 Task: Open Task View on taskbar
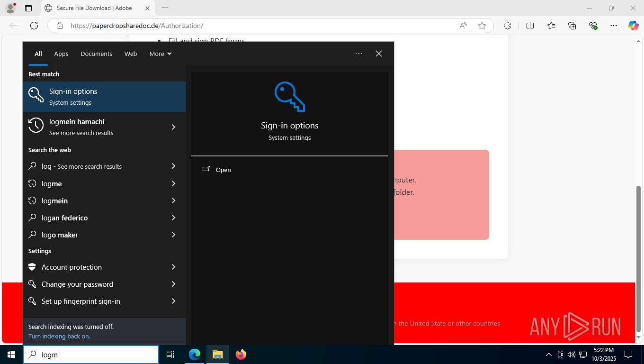tap(170, 355)
